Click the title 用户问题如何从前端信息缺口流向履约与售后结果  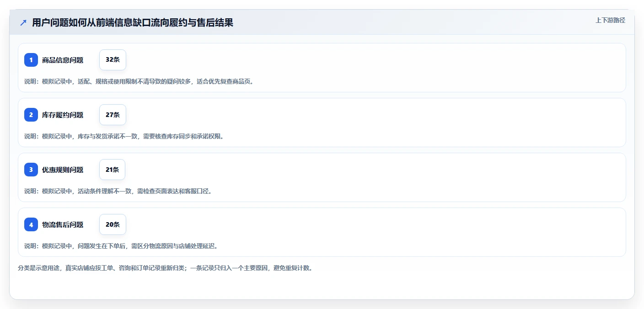133,22
